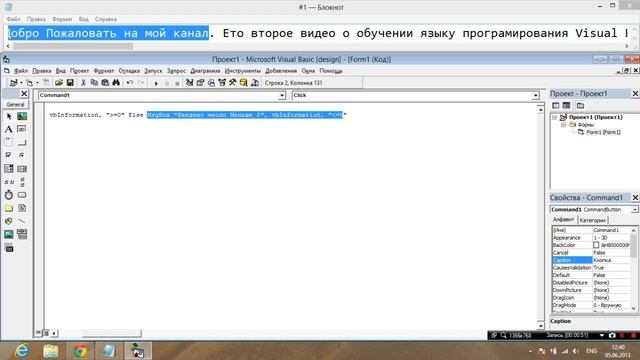Viewport: 640px width, 360px height.
Task: Open Add Standard EXE Project dropdown arrow
Action: point(21,83)
